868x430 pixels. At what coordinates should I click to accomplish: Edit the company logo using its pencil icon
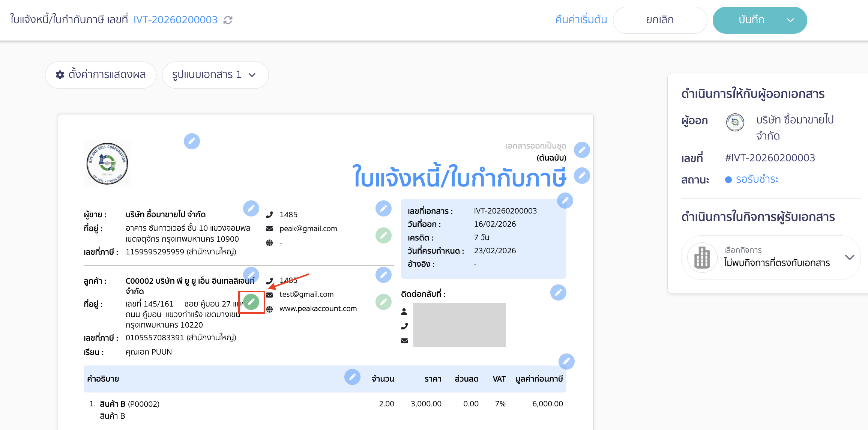tap(192, 141)
